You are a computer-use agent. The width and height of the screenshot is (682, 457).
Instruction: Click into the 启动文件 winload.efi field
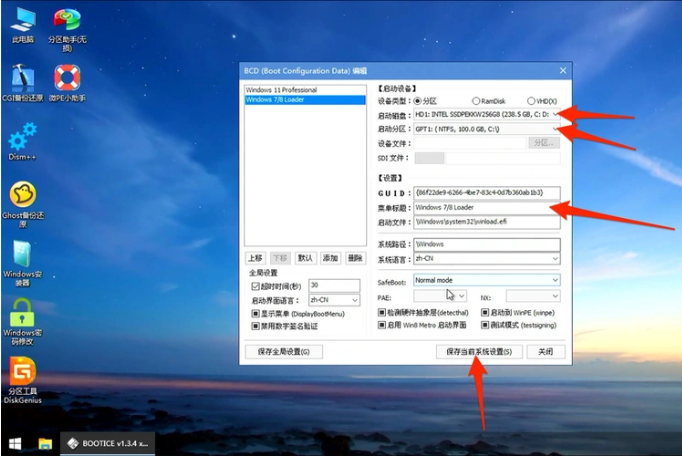point(487,222)
